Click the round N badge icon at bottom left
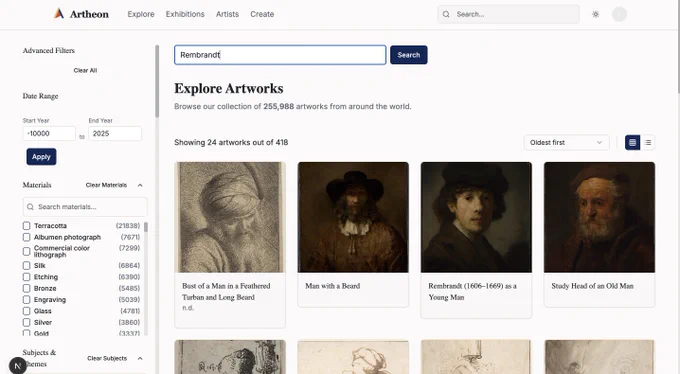Image resolution: width=680 pixels, height=374 pixels. pos(17,366)
